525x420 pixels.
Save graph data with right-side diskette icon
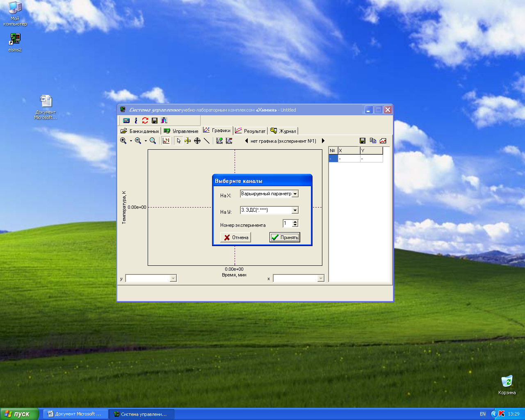pyautogui.click(x=363, y=141)
